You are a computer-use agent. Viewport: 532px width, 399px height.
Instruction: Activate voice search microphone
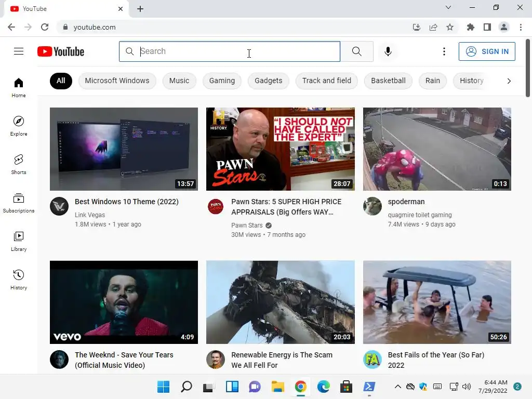[388, 51]
